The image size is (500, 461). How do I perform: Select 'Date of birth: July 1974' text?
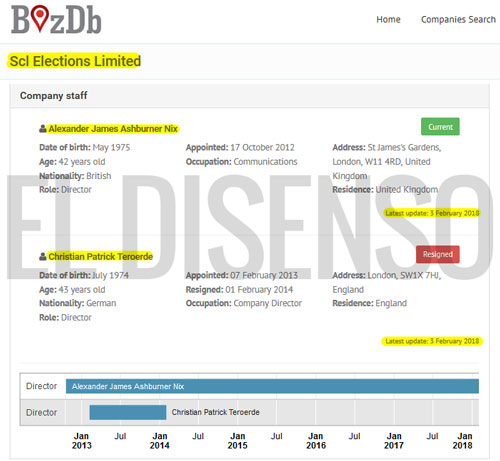(x=84, y=275)
